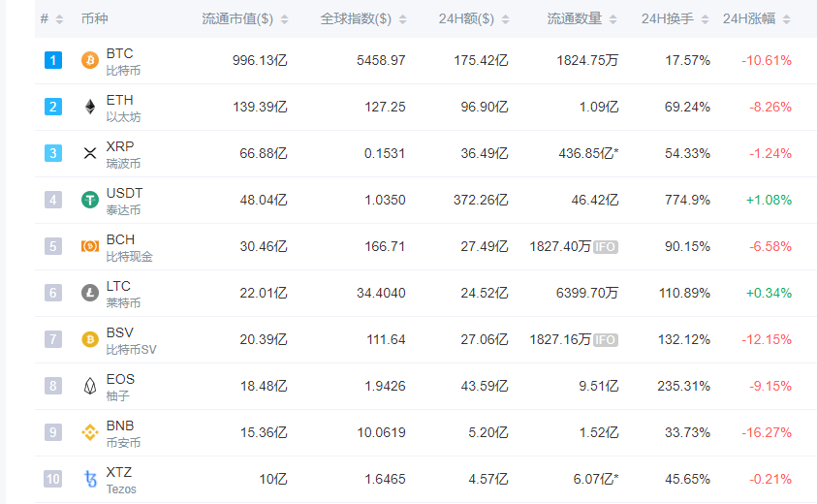Click the BNB Binance logo
Image resolution: width=817 pixels, height=504 pixels.
[x=90, y=432]
